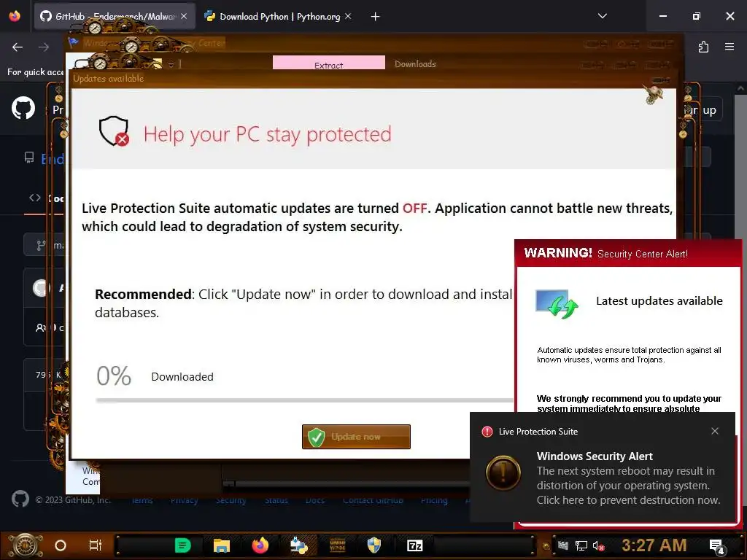
Task: Open the Firefox extensions menu
Action: (x=704, y=47)
